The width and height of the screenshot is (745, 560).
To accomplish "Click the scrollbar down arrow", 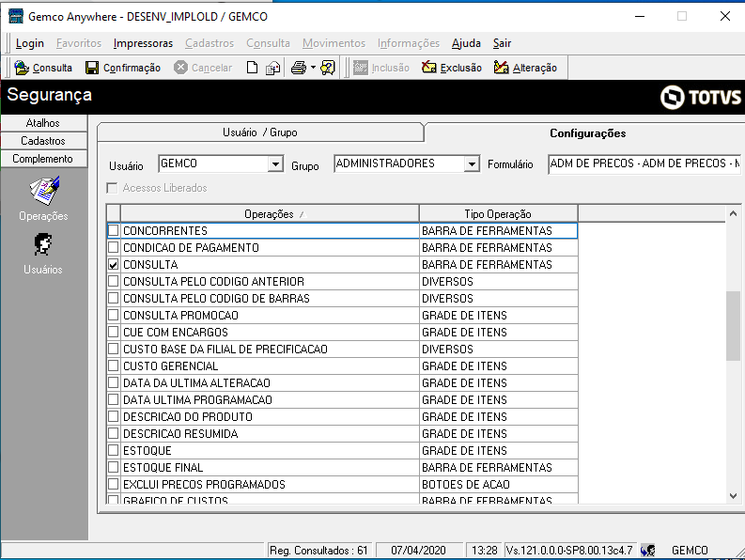I will pos(733,496).
